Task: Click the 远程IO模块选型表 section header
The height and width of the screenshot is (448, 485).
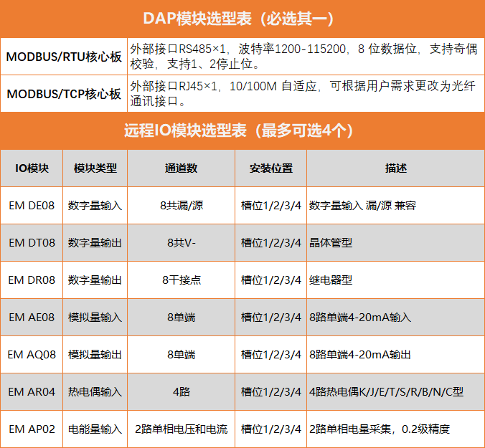Action: tap(242, 130)
